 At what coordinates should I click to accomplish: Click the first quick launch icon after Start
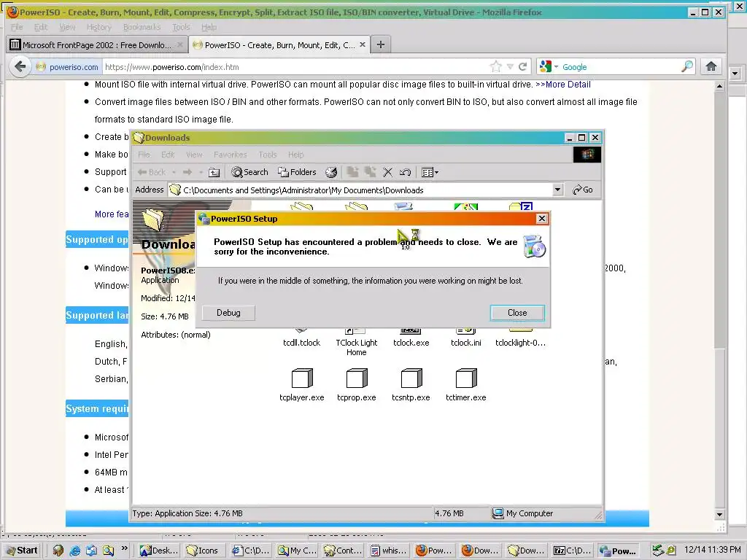pyautogui.click(x=58, y=551)
